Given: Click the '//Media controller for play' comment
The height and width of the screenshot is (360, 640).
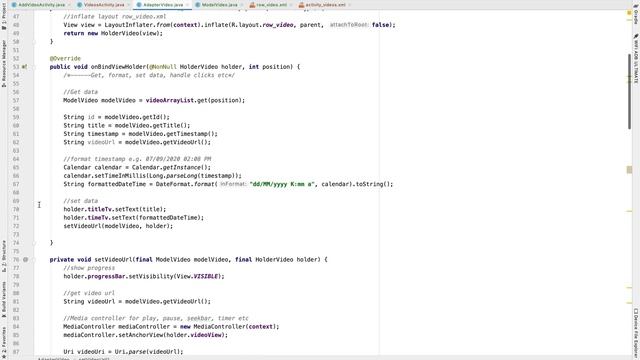Looking at the screenshot, I should point(156,318).
